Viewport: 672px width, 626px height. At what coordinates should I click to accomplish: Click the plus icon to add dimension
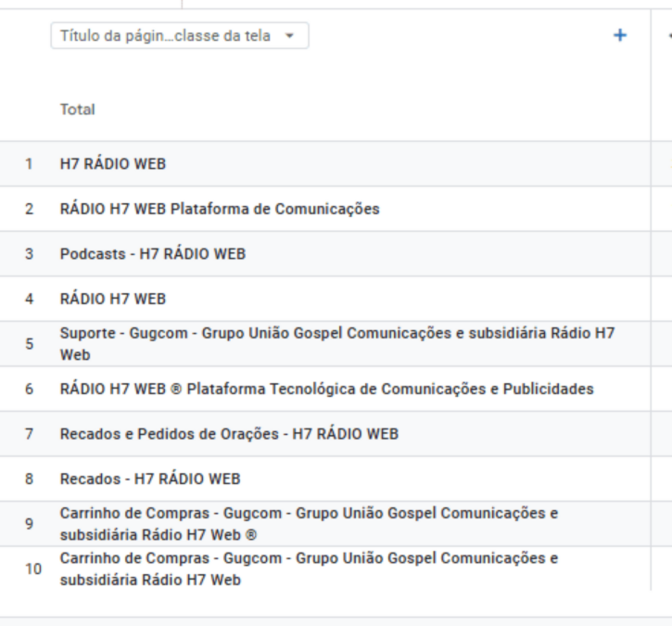coord(620,35)
